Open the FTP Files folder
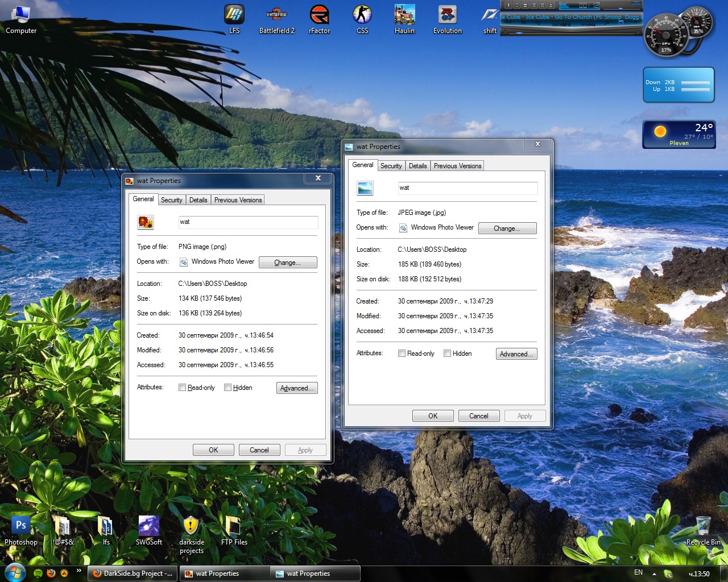This screenshot has width=728, height=582. tap(234, 530)
